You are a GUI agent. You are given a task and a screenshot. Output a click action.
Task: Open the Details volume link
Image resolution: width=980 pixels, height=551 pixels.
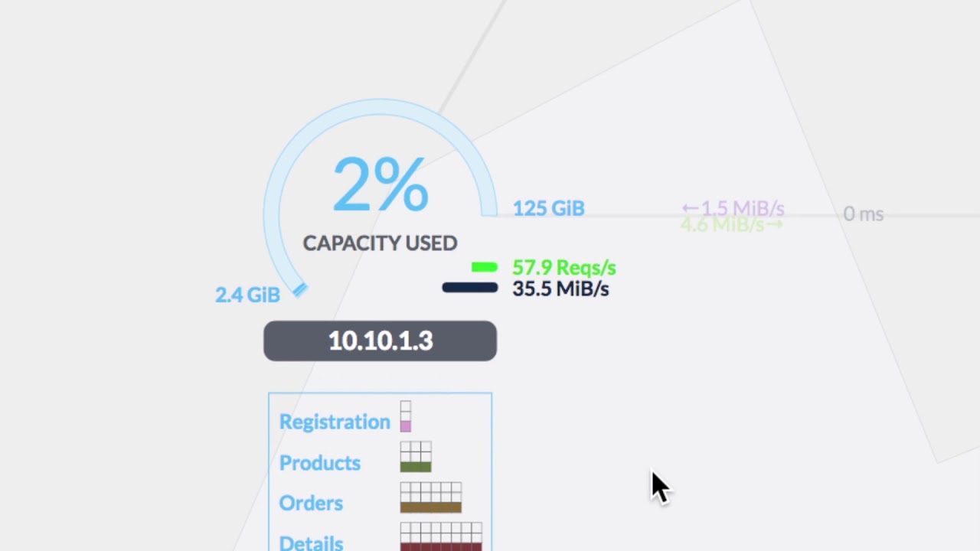311,542
